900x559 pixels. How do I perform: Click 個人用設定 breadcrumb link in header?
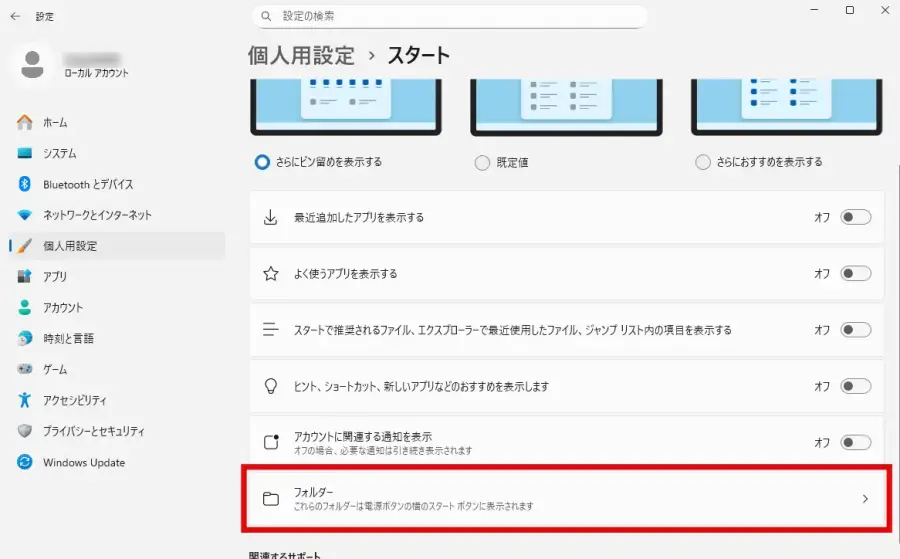tap(301, 55)
